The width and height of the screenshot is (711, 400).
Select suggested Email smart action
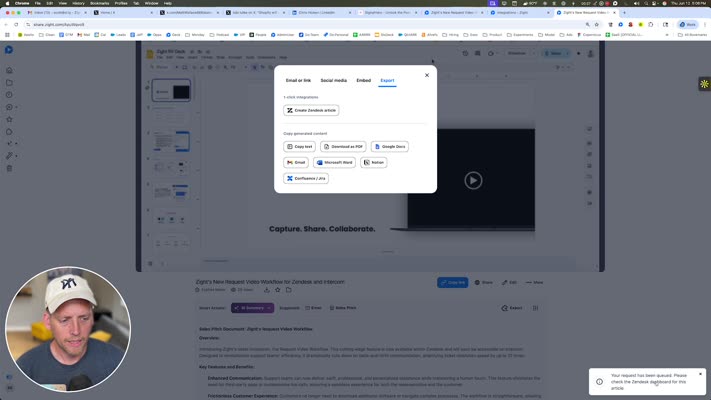click(x=313, y=308)
